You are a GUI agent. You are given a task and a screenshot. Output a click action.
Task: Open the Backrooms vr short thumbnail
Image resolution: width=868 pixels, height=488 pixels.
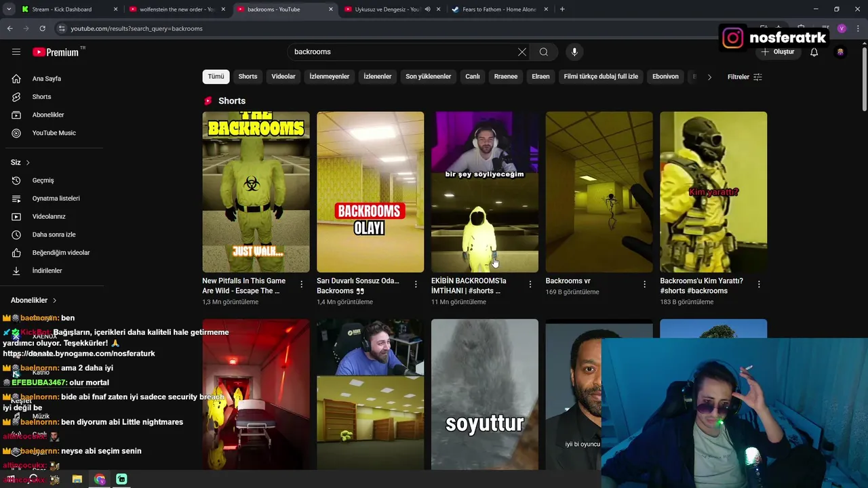coord(599,192)
